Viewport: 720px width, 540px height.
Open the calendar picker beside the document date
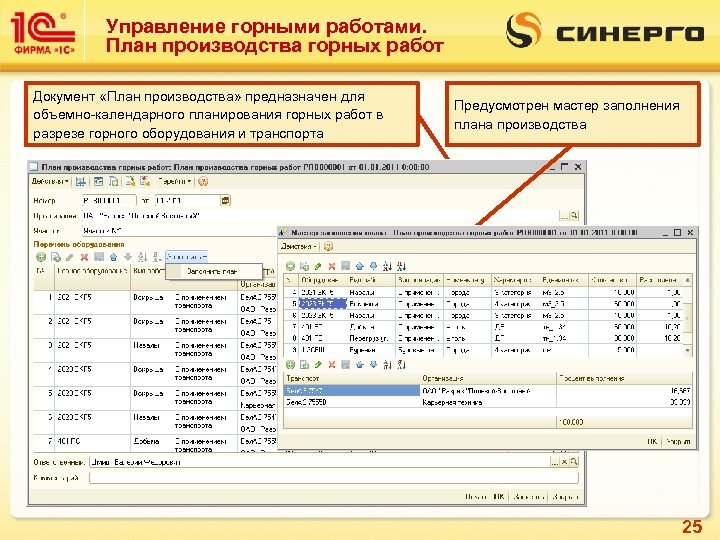225,201
